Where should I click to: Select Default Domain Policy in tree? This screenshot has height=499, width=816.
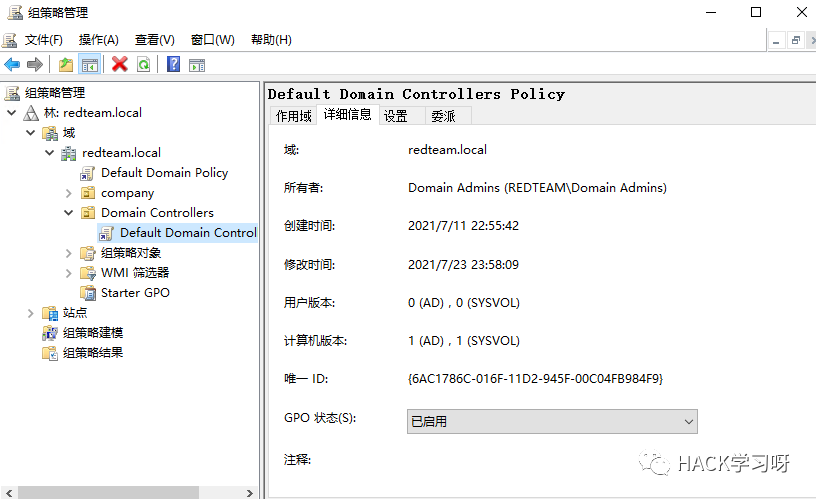(x=164, y=173)
